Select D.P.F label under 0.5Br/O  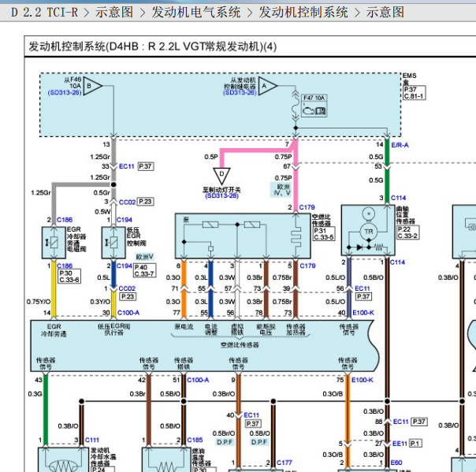(x=225, y=442)
